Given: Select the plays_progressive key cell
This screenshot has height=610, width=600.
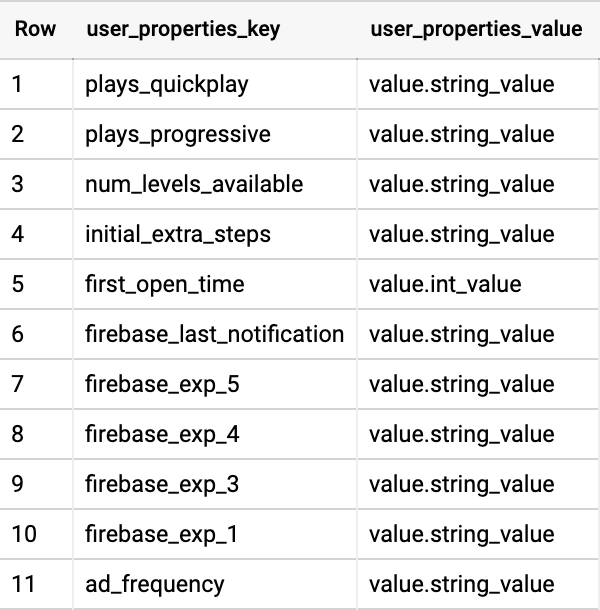Looking at the screenshot, I should pos(214,134).
